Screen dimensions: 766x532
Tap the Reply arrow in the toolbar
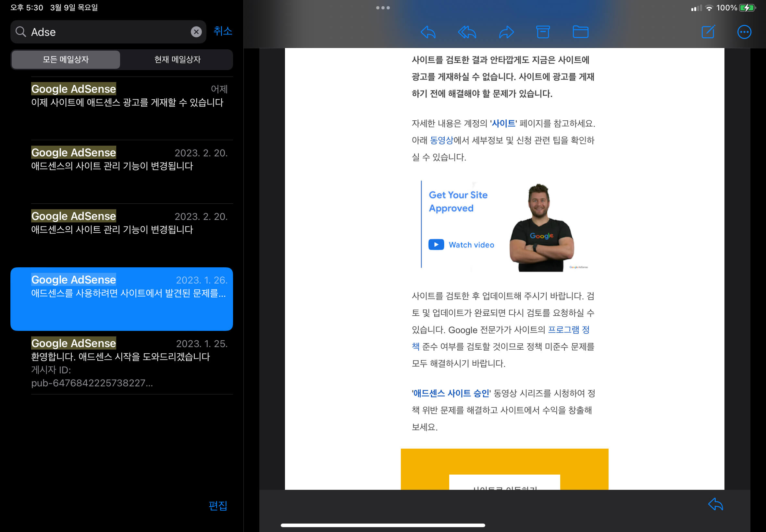tap(428, 32)
